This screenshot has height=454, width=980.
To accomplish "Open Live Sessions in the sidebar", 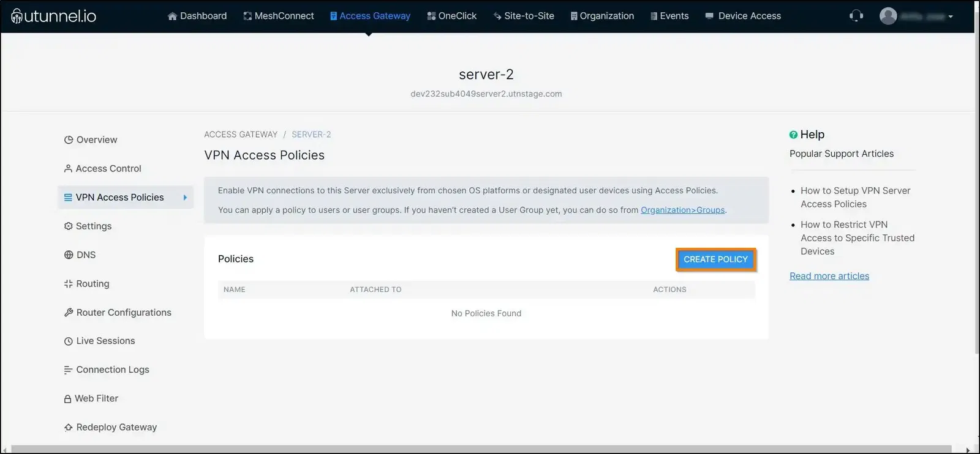I will coord(100,341).
